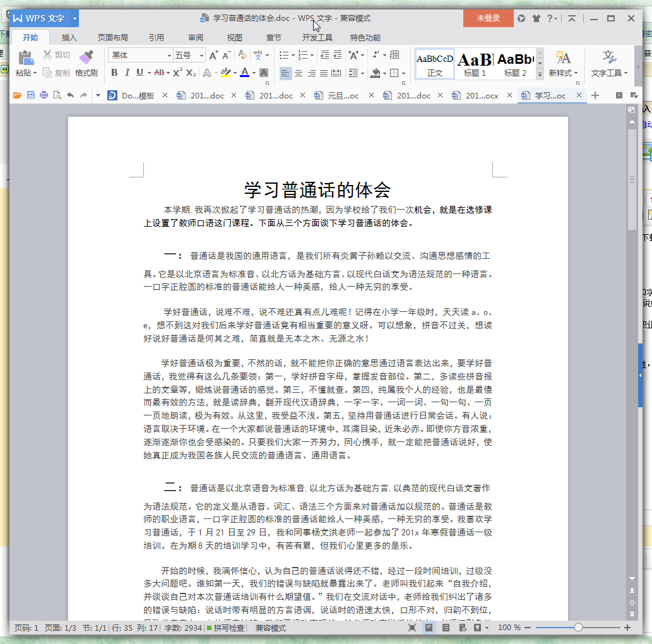
Task: Toggle underline formatting U button
Action: [x=139, y=73]
